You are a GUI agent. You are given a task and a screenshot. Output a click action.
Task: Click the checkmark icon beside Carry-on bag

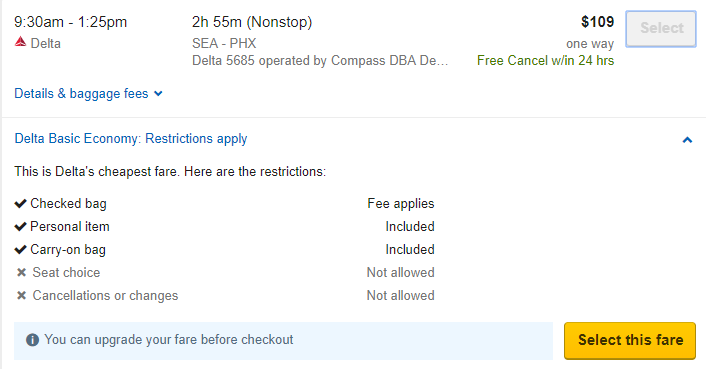[20, 250]
